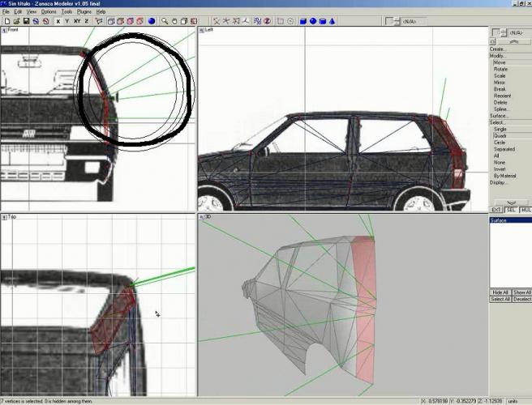Viewport: 532px width, 405px height.
Task: Choose the Rotate modify command
Action: 500,69
